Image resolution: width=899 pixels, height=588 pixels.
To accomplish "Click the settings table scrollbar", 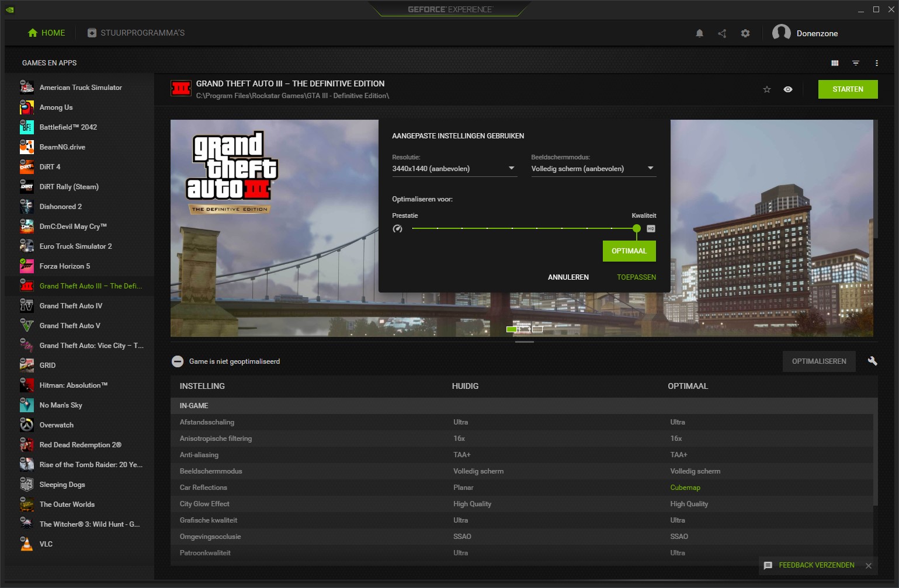I will click(x=875, y=453).
